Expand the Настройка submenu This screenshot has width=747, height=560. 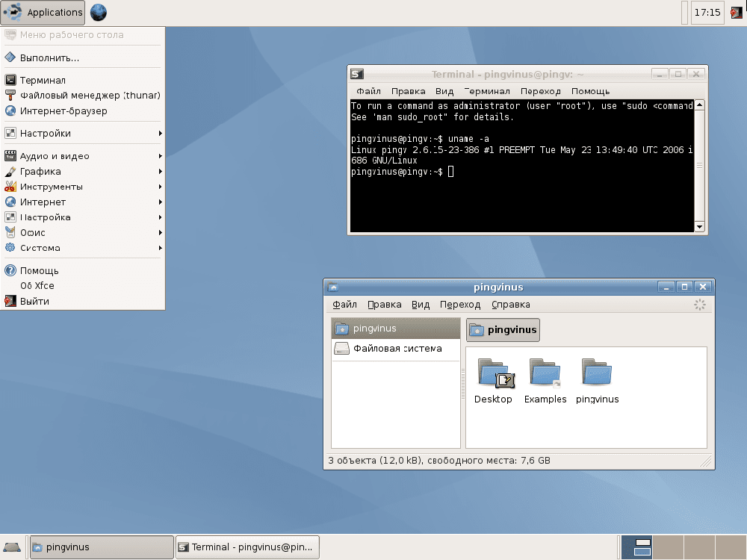[83, 217]
